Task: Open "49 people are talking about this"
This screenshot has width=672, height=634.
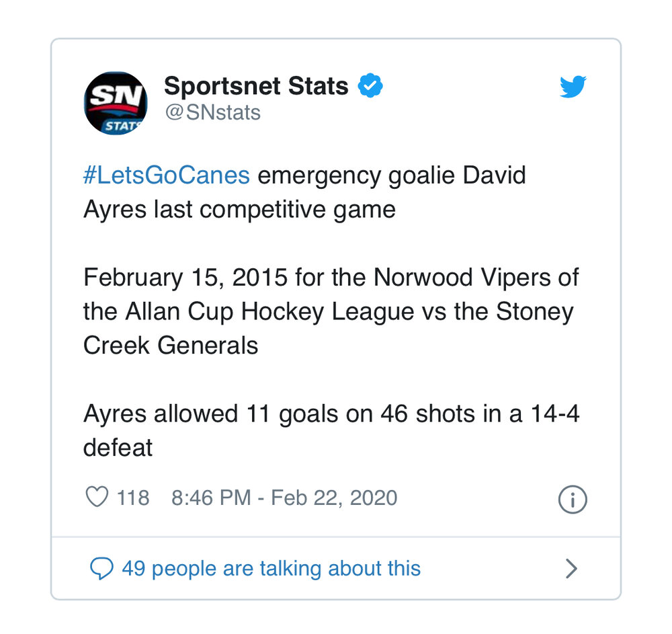Action: pos(271,569)
